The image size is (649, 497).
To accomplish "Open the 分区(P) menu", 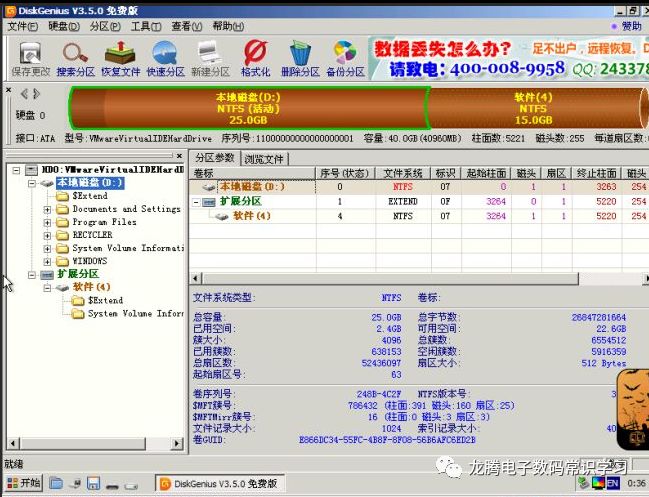I will [105, 26].
